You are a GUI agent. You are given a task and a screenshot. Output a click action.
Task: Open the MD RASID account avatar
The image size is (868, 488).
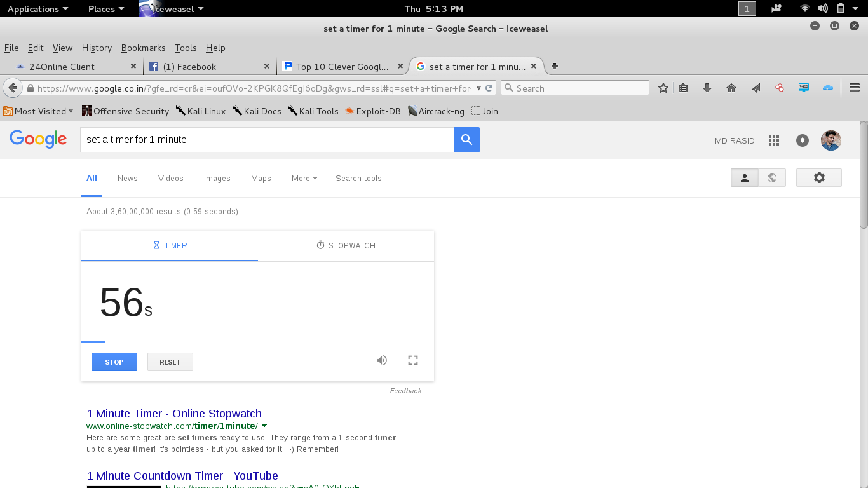click(x=831, y=140)
